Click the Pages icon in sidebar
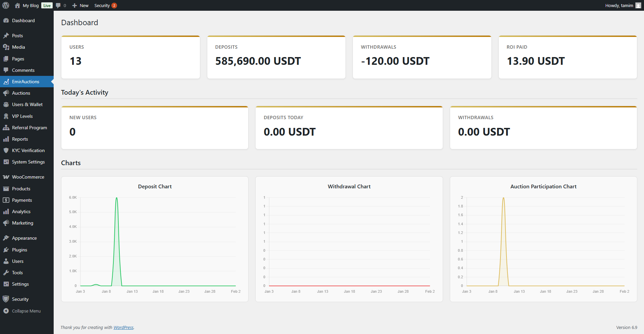Viewport: 644px width, 334px height. [x=6, y=59]
